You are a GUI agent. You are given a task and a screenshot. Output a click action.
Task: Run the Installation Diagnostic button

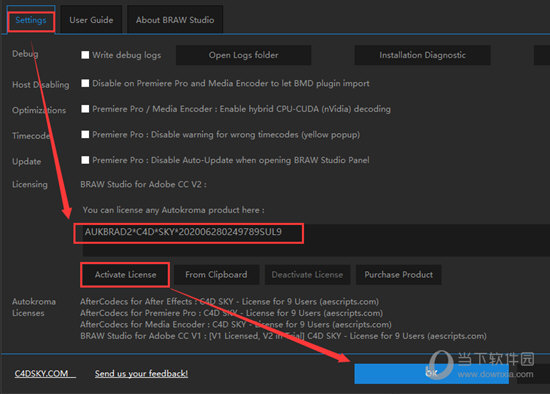tap(422, 55)
